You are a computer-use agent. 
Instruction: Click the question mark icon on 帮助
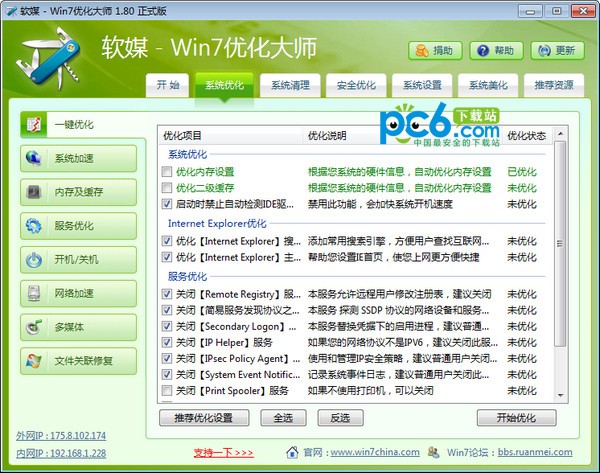coord(483,51)
